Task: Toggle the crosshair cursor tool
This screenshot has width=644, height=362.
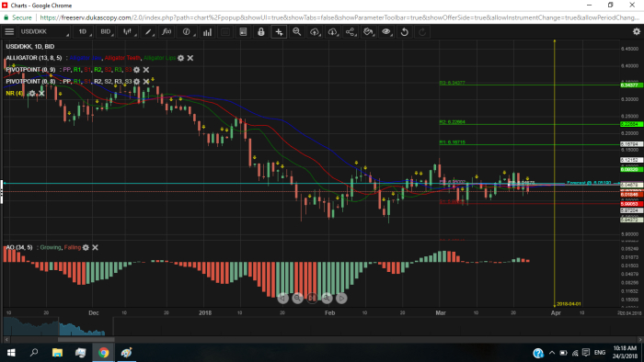Action: pos(279,31)
